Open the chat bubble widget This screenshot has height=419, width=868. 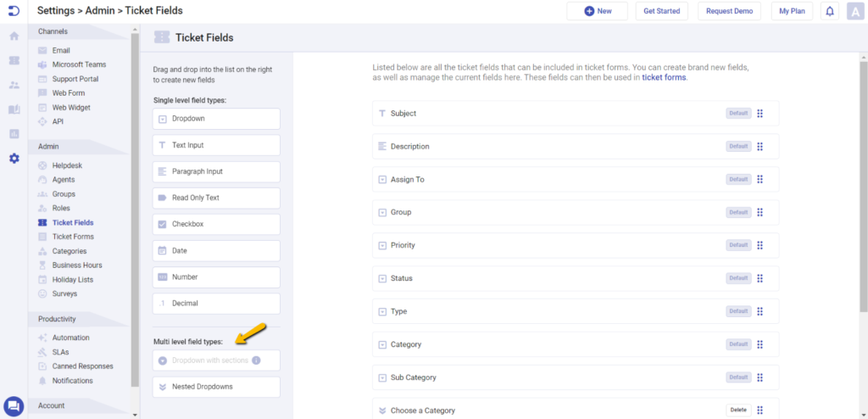14,406
